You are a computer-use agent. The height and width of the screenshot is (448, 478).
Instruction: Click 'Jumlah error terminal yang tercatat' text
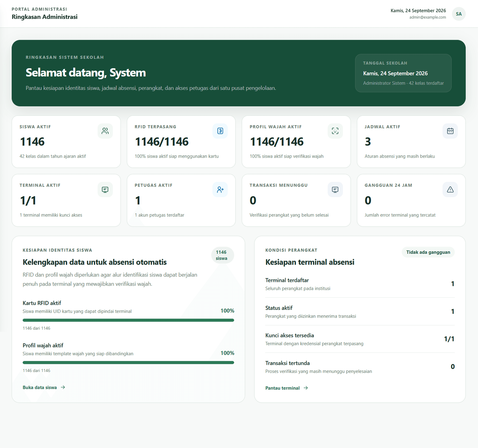(400, 215)
